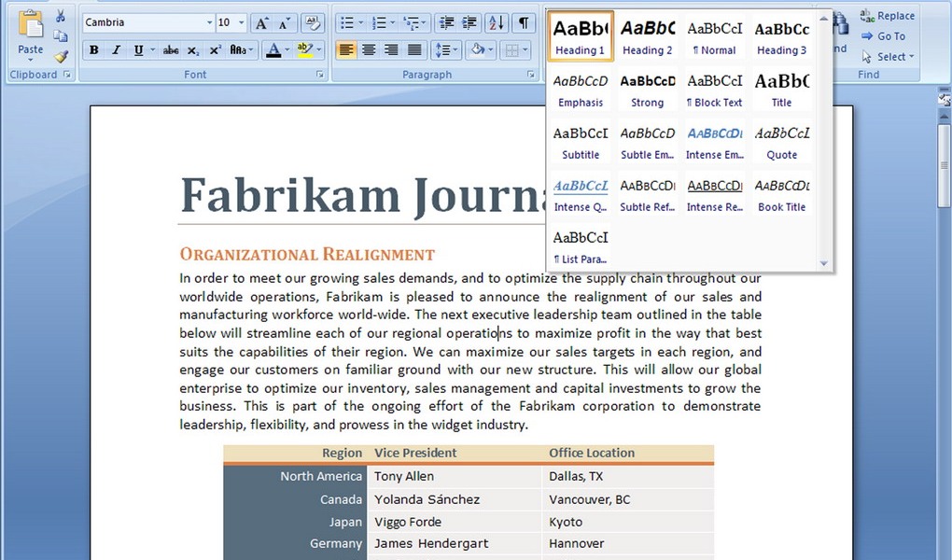Open the font size dropdown
Viewport: 952px width, 560px height.
(242, 23)
